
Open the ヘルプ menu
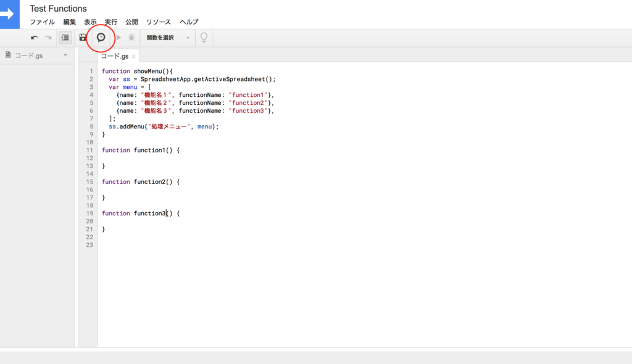point(189,22)
